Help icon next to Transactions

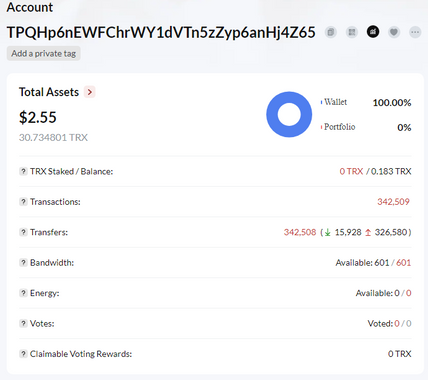[x=23, y=202]
